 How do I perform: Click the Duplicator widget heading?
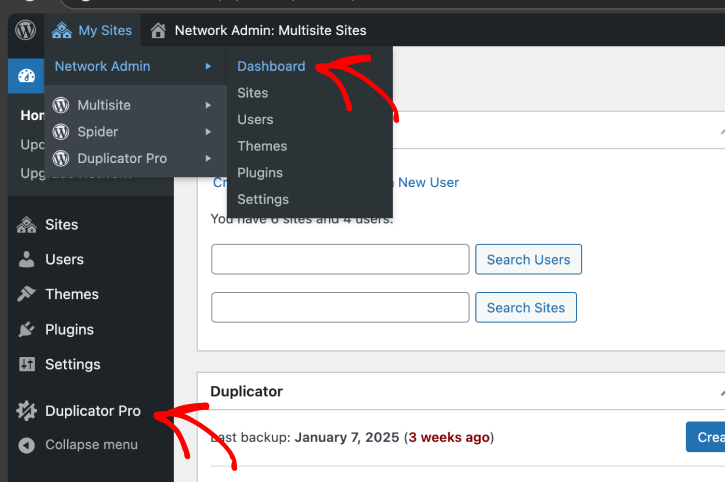point(246,391)
